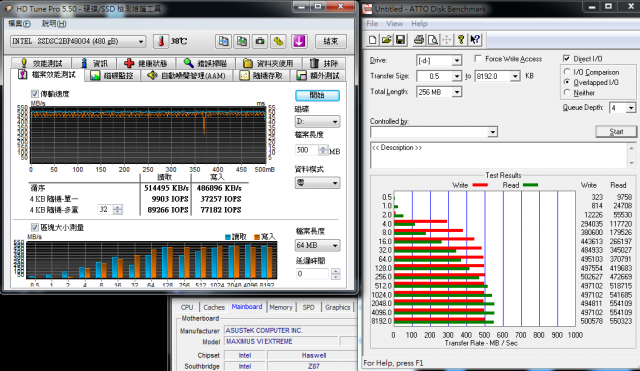This screenshot has width=640, height=371.
Task: Click the 開始 start button in HD Tune
Action: point(317,96)
